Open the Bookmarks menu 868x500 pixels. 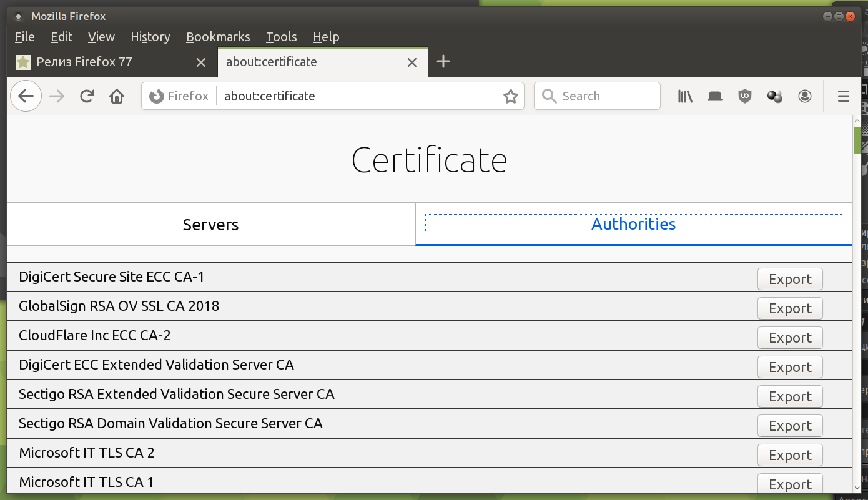(218, 37)
